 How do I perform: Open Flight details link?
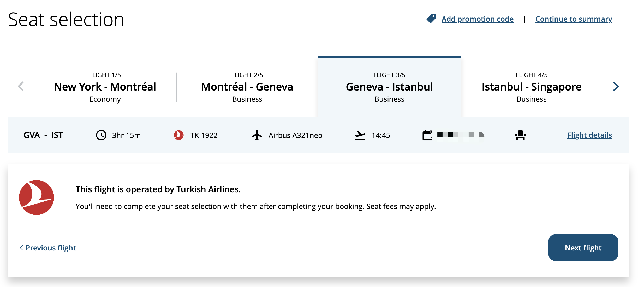click(589, 135)
